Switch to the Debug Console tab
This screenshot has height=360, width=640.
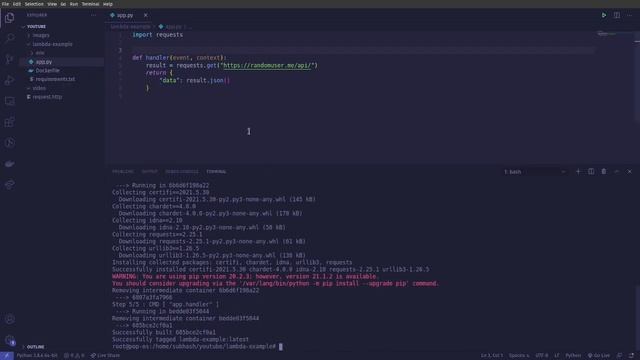182,172
